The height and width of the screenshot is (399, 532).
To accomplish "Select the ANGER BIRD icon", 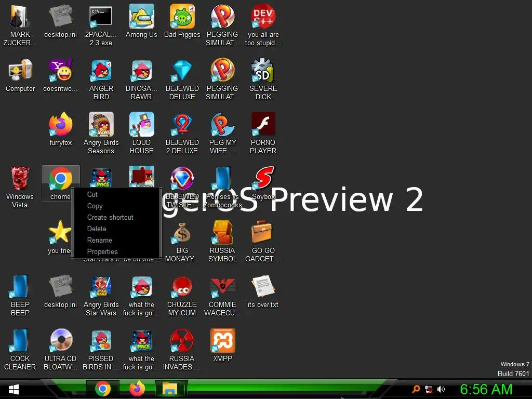I will [x=101, y=79].
